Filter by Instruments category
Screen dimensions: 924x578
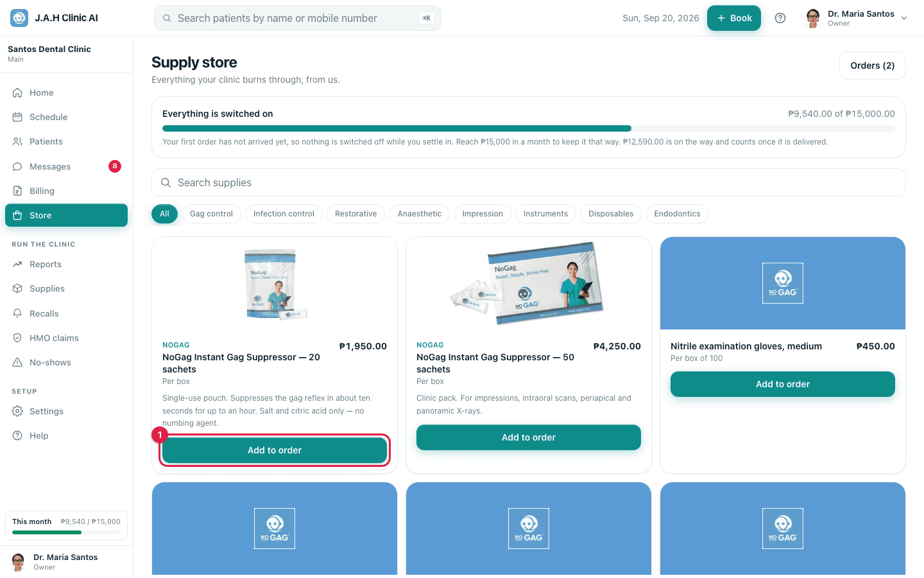click(545, 214)
